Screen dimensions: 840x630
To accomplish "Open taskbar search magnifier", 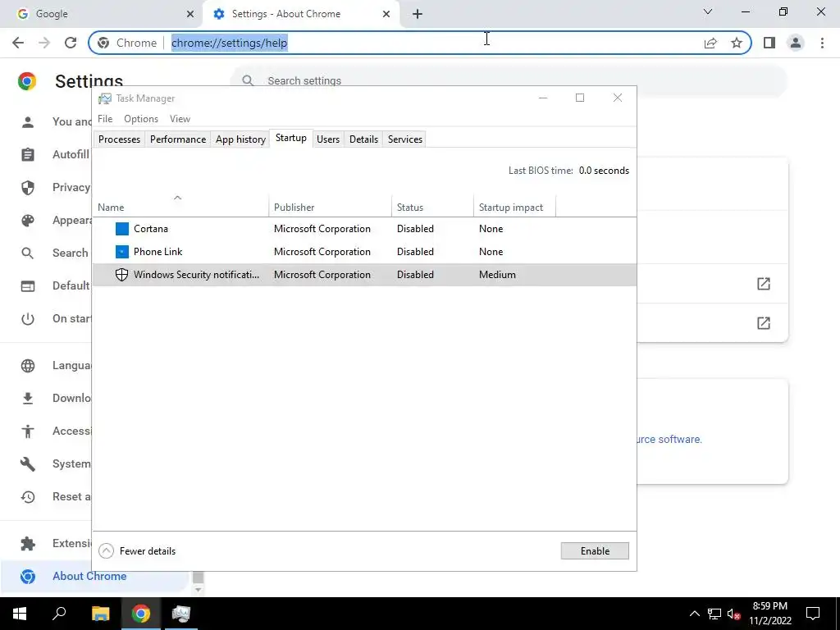I will 59,614.
